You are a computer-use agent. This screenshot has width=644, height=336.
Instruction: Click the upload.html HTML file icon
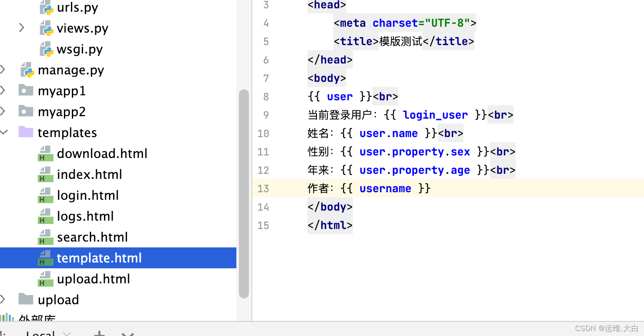click(46, 279)
